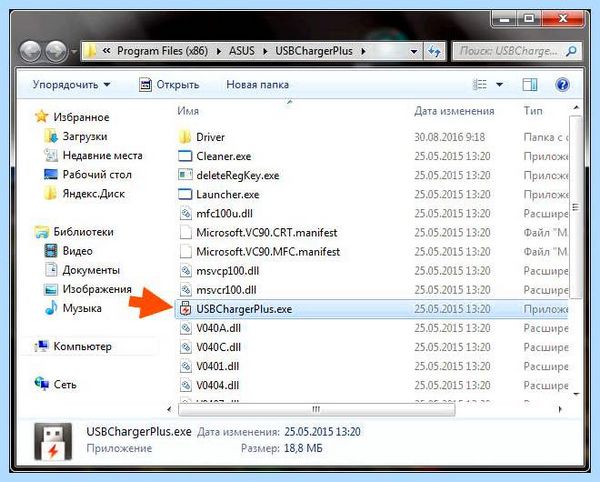Screen dimensions: 600x482
Task: Select deleteRegKey.exe file
Action: [x=238, y=175]
